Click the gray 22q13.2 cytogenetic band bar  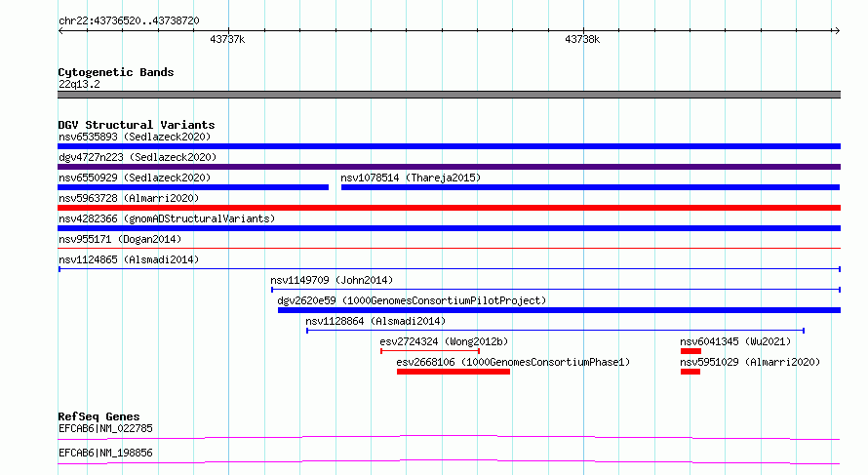[449, 95]
